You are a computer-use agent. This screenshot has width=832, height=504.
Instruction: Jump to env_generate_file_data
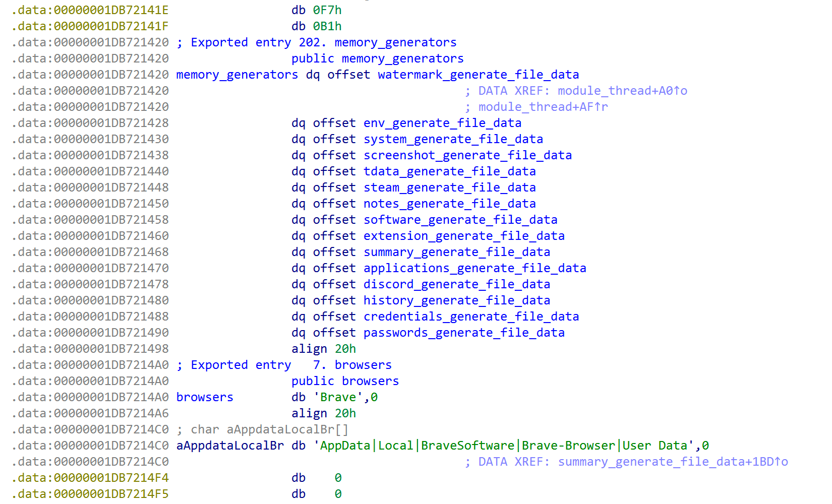[x=442, y=122]
